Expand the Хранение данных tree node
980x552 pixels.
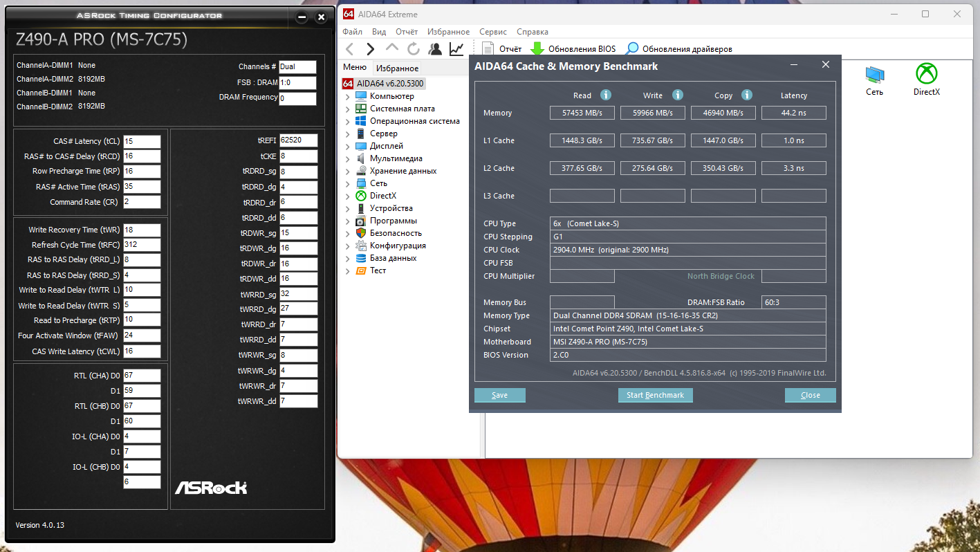point(347,171)
